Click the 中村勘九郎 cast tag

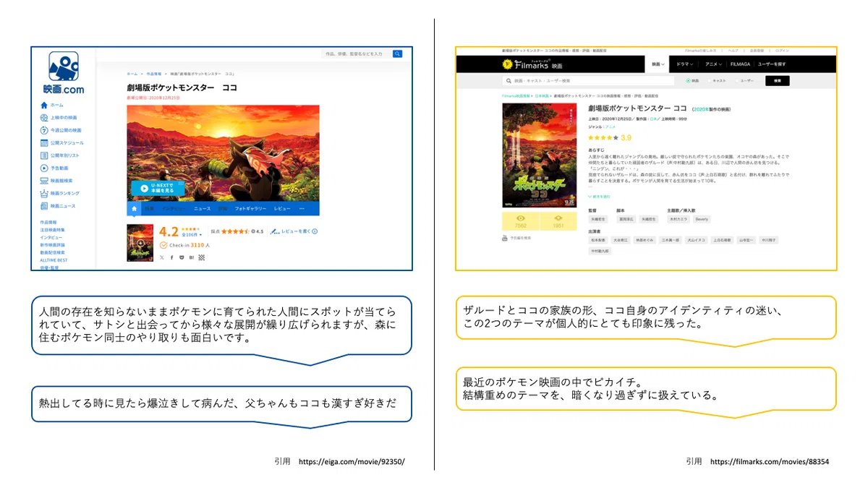point(600,251)
